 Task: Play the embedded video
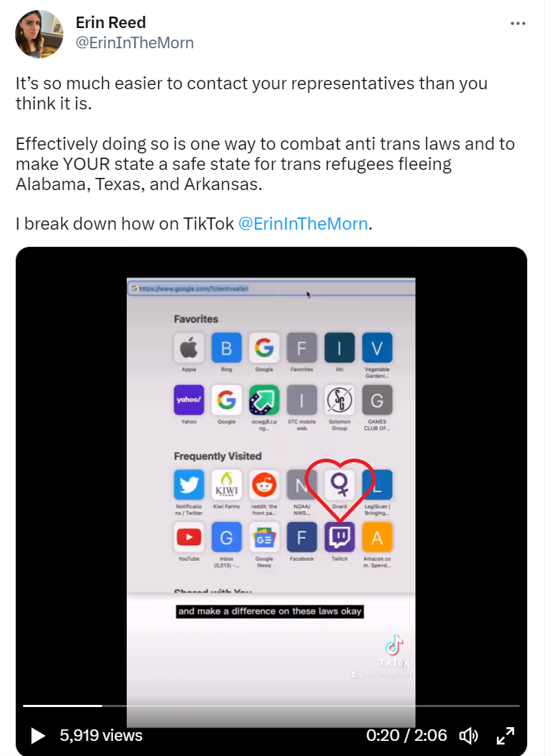tap(37, 736)
